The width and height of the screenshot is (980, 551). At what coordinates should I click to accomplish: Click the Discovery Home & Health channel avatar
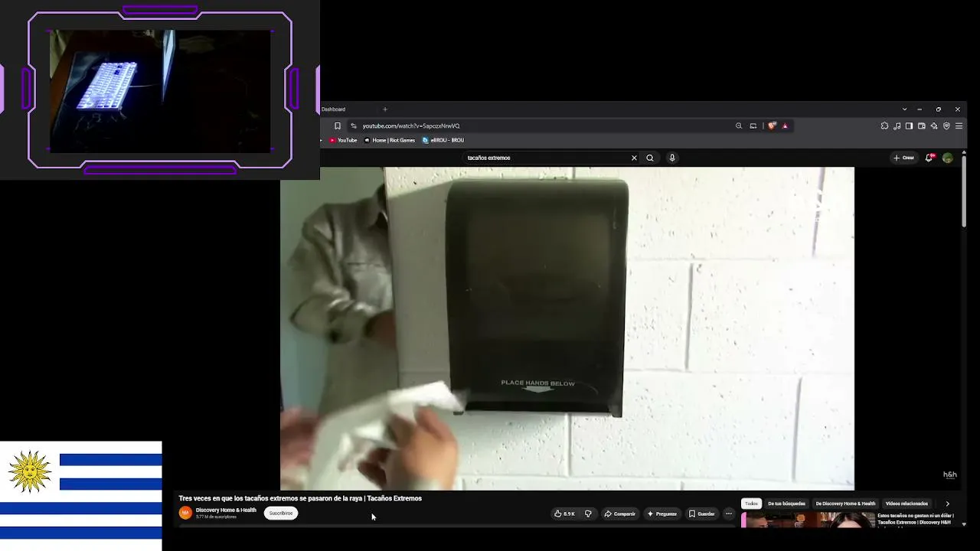click(x=185, y=513)
